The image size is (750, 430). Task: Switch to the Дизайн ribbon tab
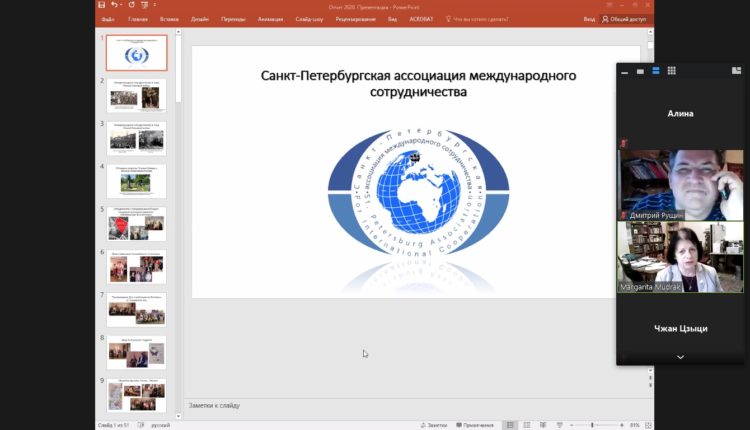(x=200, y=19)
